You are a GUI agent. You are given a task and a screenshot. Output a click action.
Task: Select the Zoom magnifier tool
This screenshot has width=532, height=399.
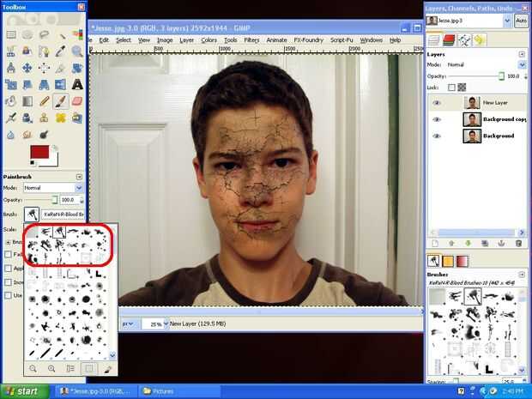point(77,51)
